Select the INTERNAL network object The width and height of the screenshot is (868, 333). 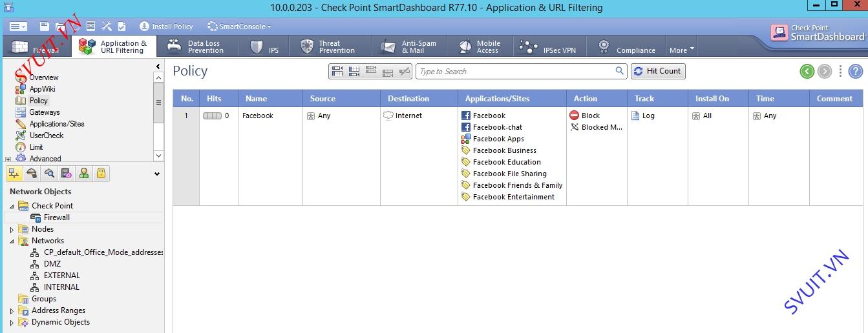pos(55,287)
